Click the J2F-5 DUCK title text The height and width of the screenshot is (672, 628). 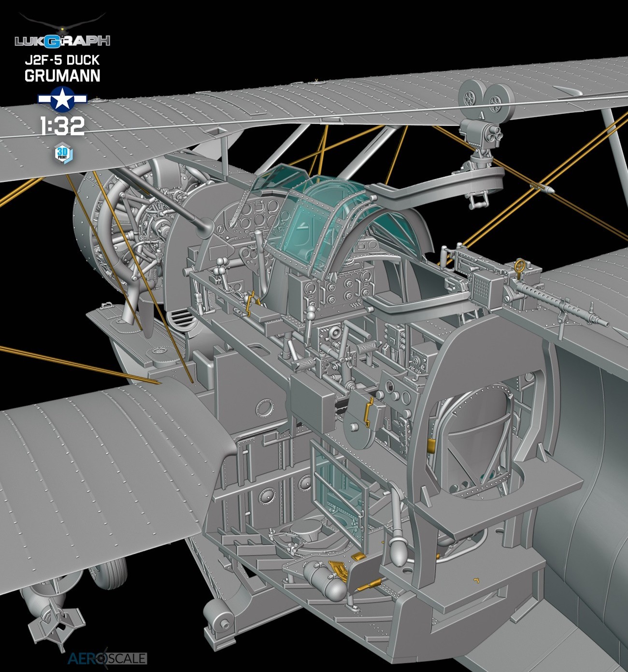(x=62, y=60)
